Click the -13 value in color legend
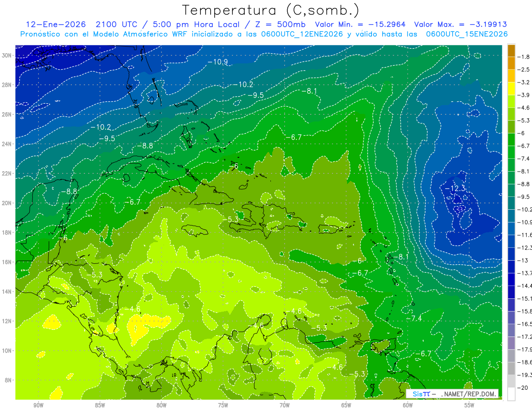The image size is (532, 411). 522,260
